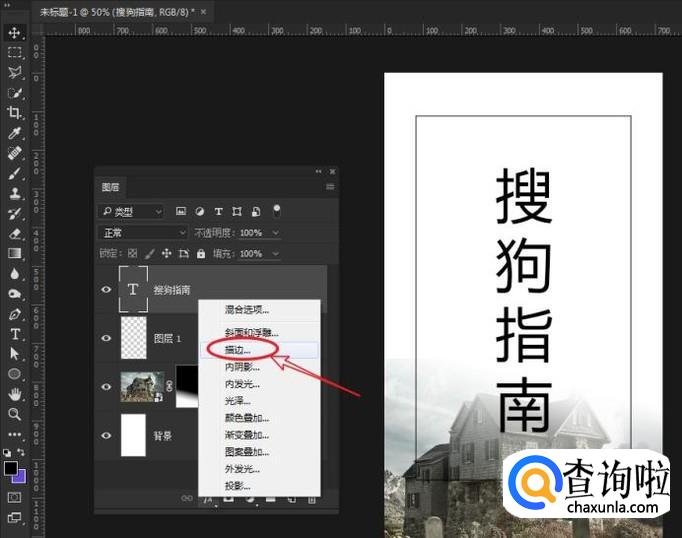Click the foreground color swatch

pyautogui.click(x=11, y=468)
